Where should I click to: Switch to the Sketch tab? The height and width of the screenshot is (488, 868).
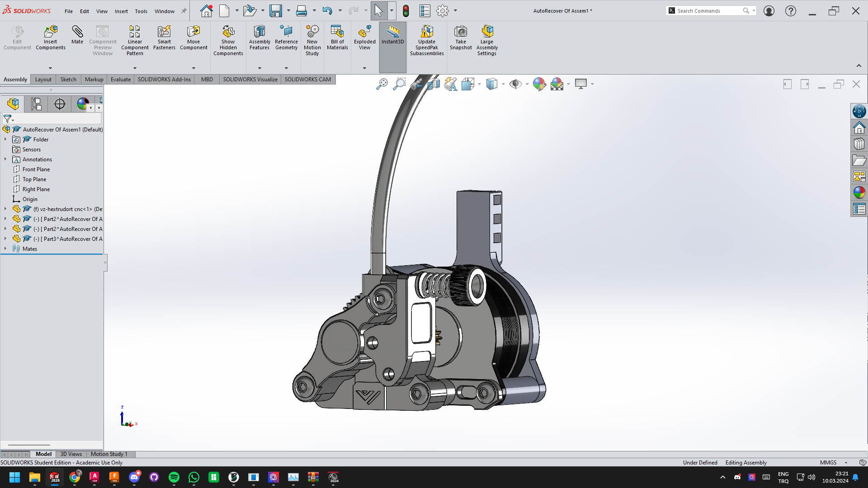coord(68,80)
